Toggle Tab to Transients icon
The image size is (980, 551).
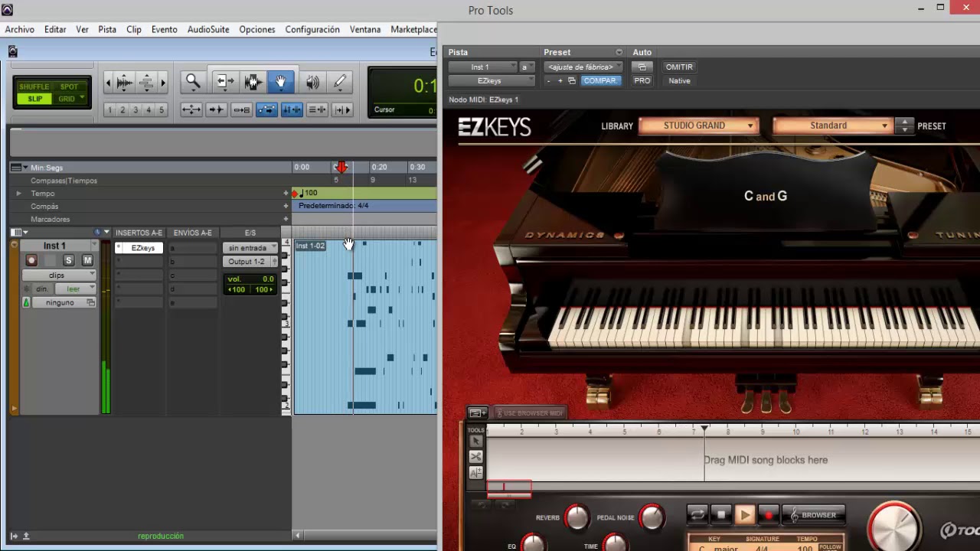(217, 110)
